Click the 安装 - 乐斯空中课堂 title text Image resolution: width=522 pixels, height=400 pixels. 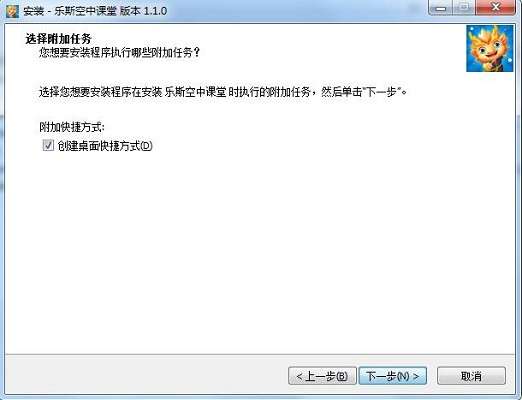[70, 11]
